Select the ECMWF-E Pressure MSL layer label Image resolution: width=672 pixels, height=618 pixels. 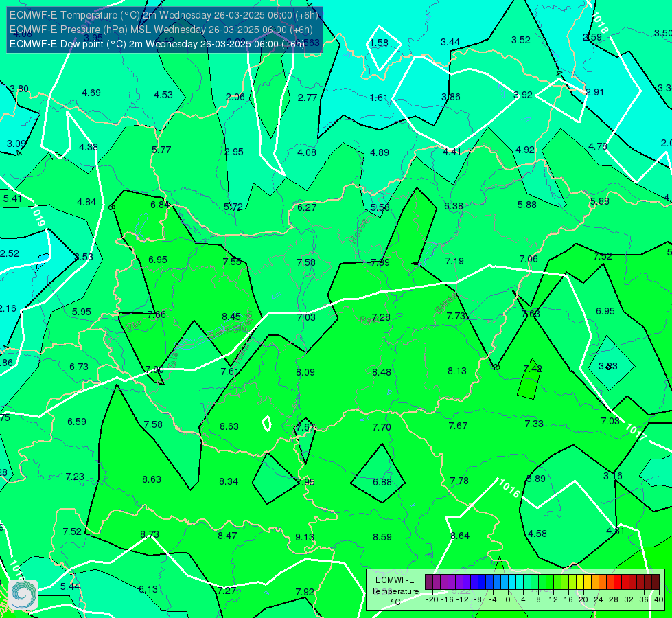click(x=161, y=30)
